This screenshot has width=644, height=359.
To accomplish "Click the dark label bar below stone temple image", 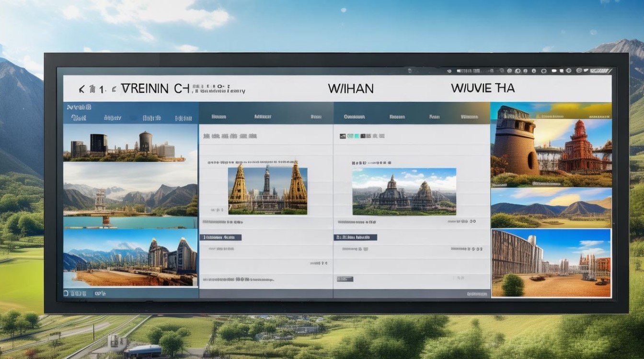I will pos(355,237).
